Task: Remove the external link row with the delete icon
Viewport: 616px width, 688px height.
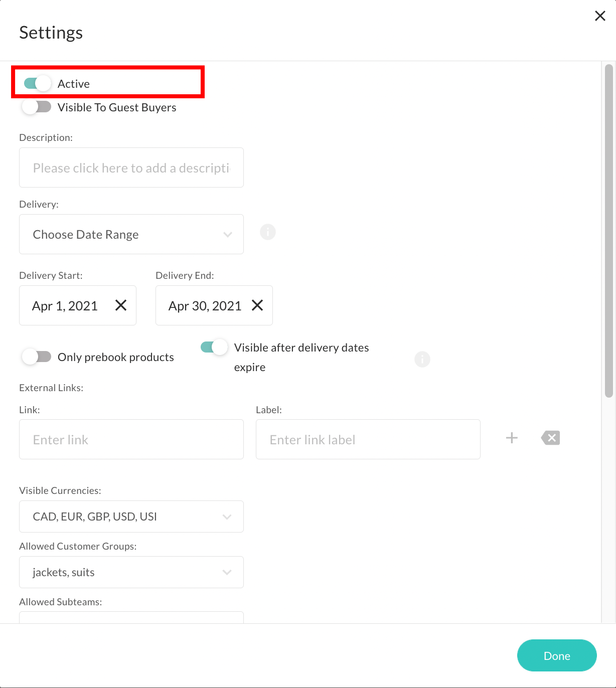Action: 551,438
